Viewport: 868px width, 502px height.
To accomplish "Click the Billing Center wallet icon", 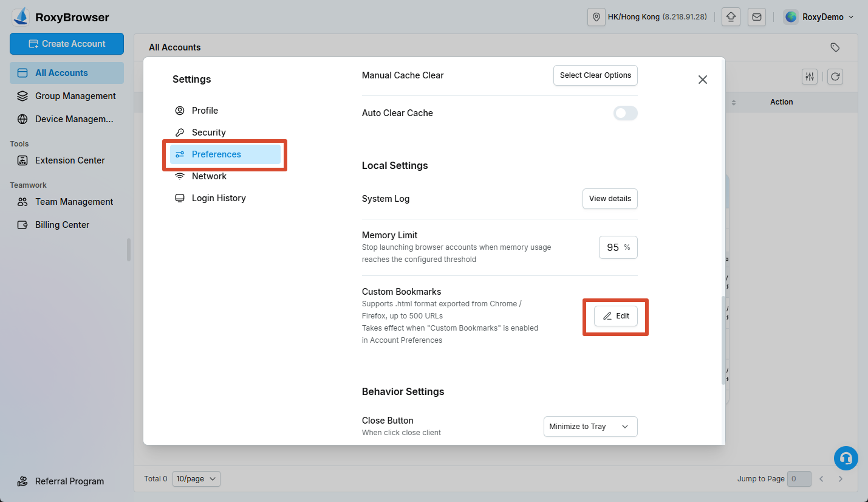I will tap(22, 225).
